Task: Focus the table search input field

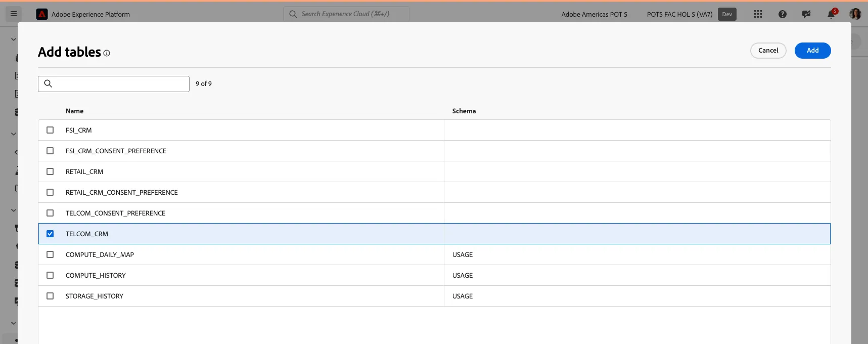Action: (x=114, y=84)
